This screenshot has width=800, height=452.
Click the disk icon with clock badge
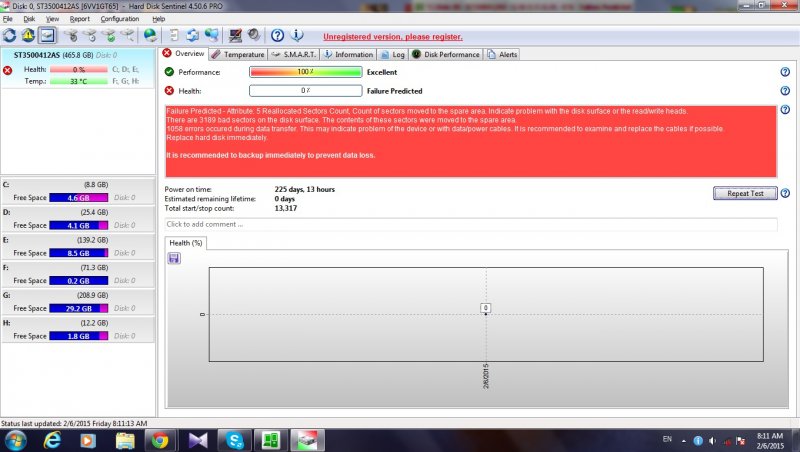(x=90, y=36)
